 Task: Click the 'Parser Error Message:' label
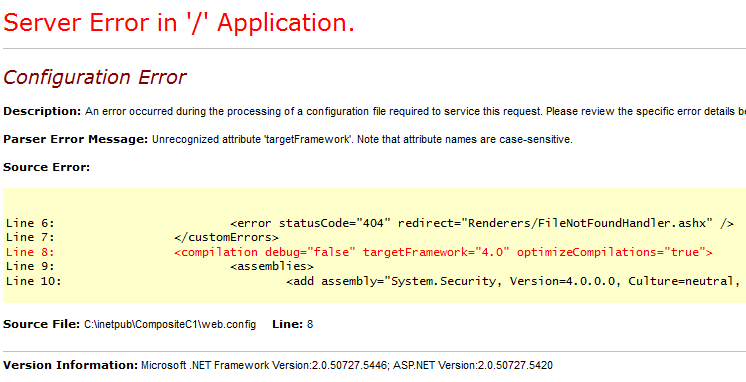point(75,140)
